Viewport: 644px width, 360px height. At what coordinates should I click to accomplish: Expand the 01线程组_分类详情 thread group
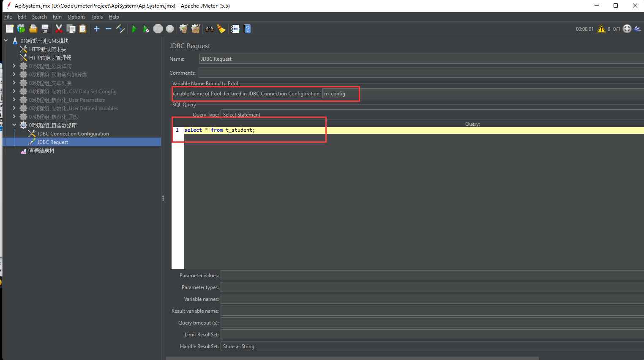click(14, 66)
